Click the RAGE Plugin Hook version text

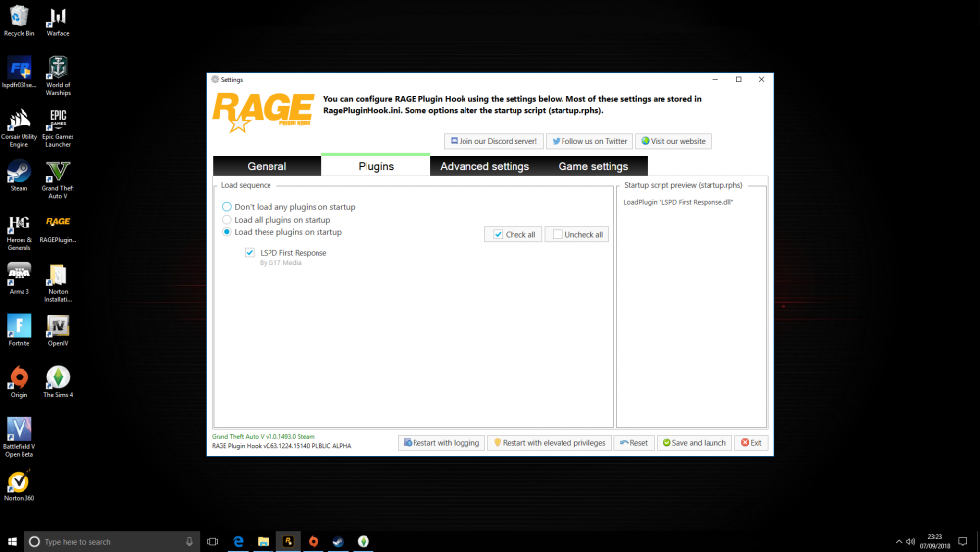[281, 446]
